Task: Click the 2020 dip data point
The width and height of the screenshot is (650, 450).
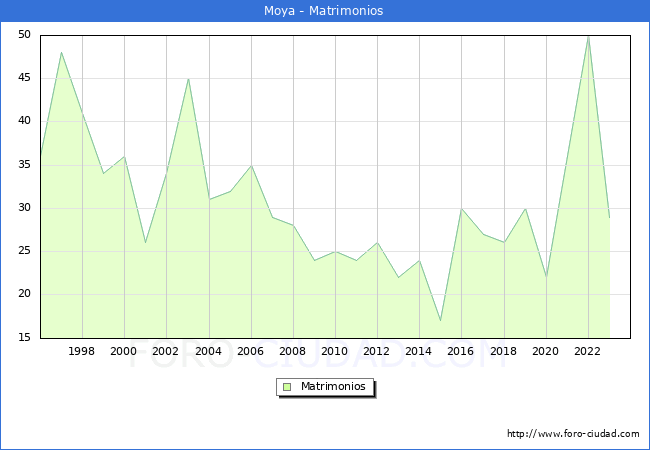Action: point(546,278)
